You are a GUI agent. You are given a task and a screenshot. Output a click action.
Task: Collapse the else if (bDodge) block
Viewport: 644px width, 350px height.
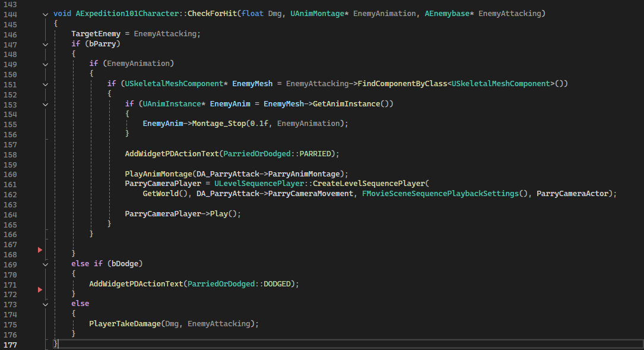46,264
